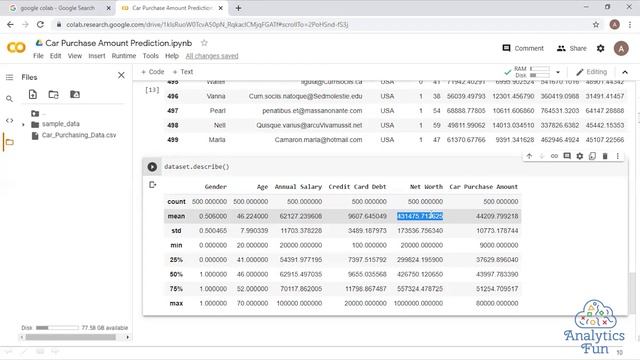Open the account avatar in Colab header
640x360 pixels.
coord(621,49)
